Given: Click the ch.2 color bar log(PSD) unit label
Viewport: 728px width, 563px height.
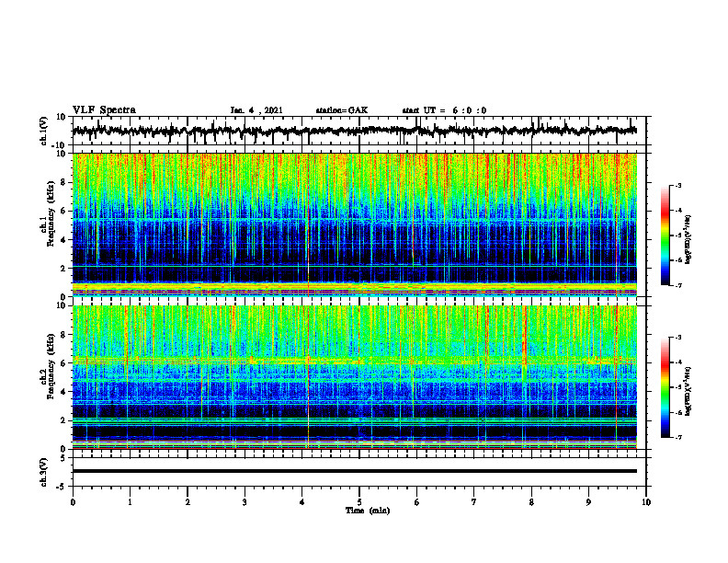Looking at the screenshot, I should (x=688, y=391).
